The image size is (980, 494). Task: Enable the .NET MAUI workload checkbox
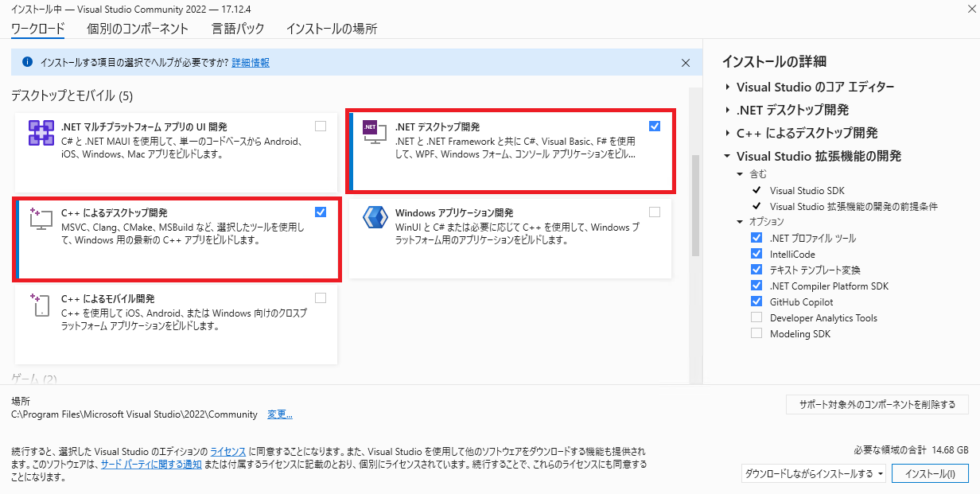(321, 126)
